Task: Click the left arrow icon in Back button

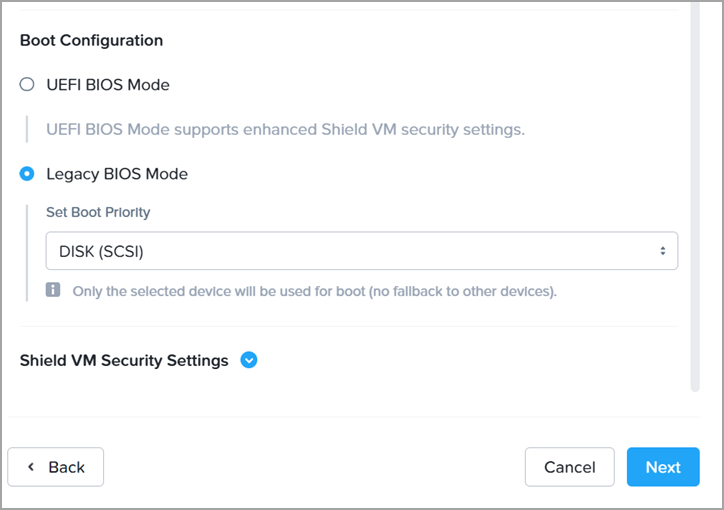Action: [x=31, y=467]
